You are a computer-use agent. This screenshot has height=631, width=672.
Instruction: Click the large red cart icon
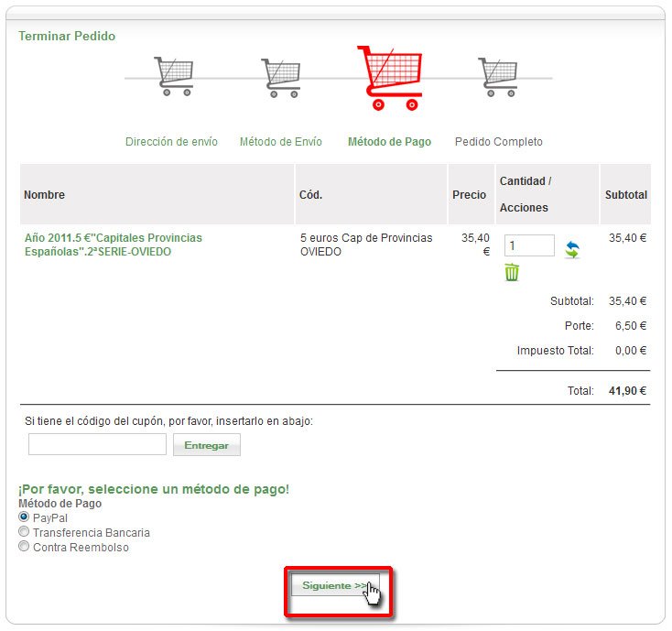click(390, 77)
